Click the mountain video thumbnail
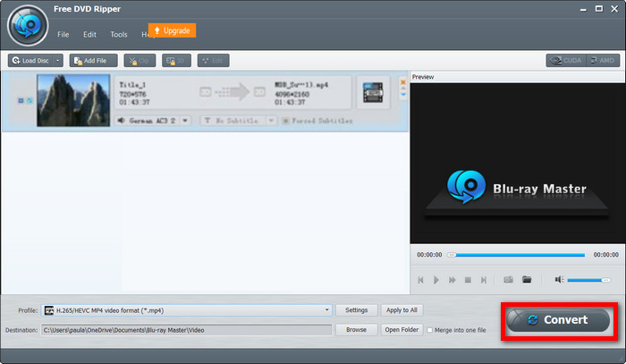The width and height of the screenshot is (626, 364). point(73,100)
